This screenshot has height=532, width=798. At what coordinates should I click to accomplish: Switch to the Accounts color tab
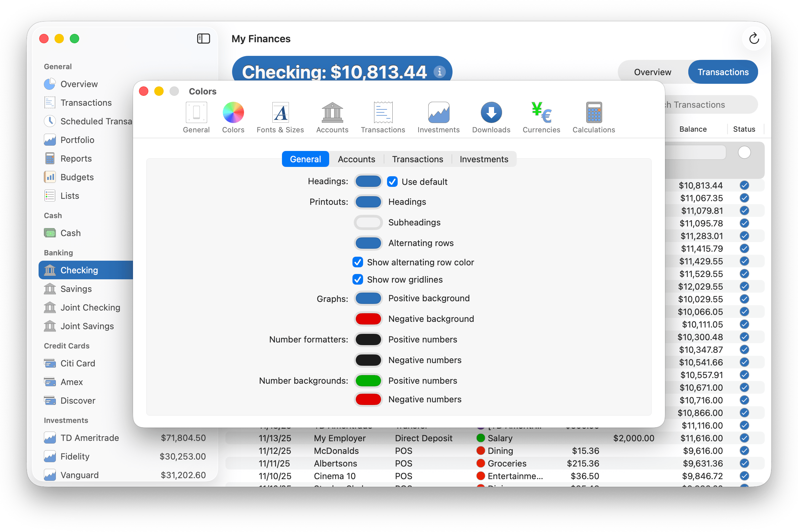pos(356,159)
